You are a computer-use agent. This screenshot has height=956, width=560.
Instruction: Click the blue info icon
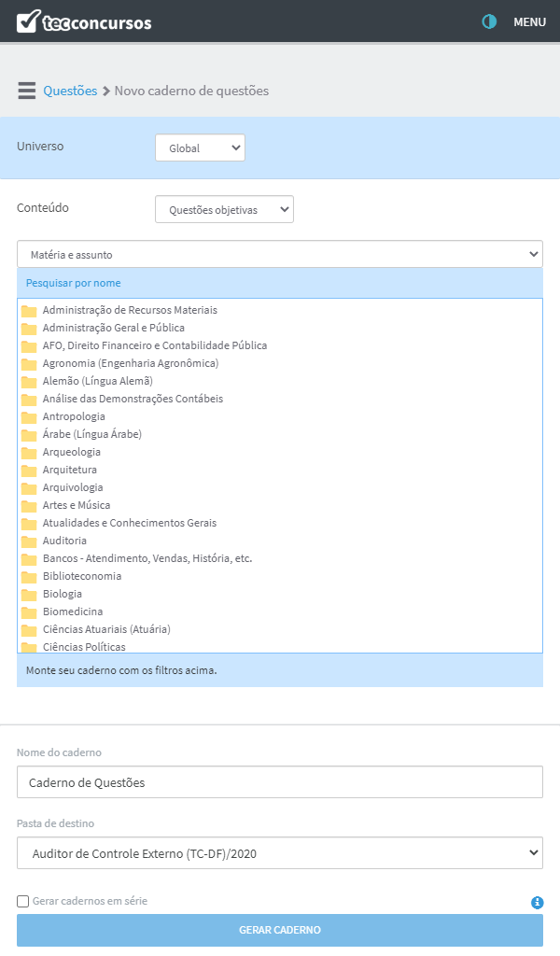click(537, 902)
